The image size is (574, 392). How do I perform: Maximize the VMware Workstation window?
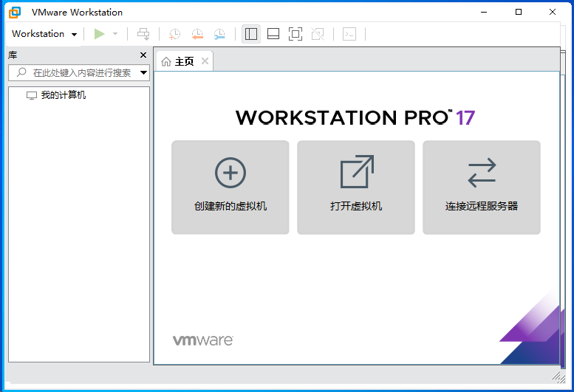coord(519,12)
